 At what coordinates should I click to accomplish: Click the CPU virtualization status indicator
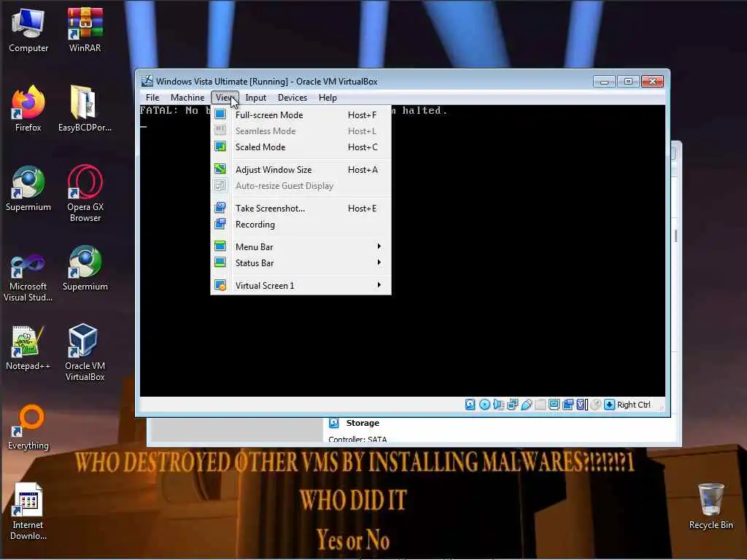coord(581,405)
